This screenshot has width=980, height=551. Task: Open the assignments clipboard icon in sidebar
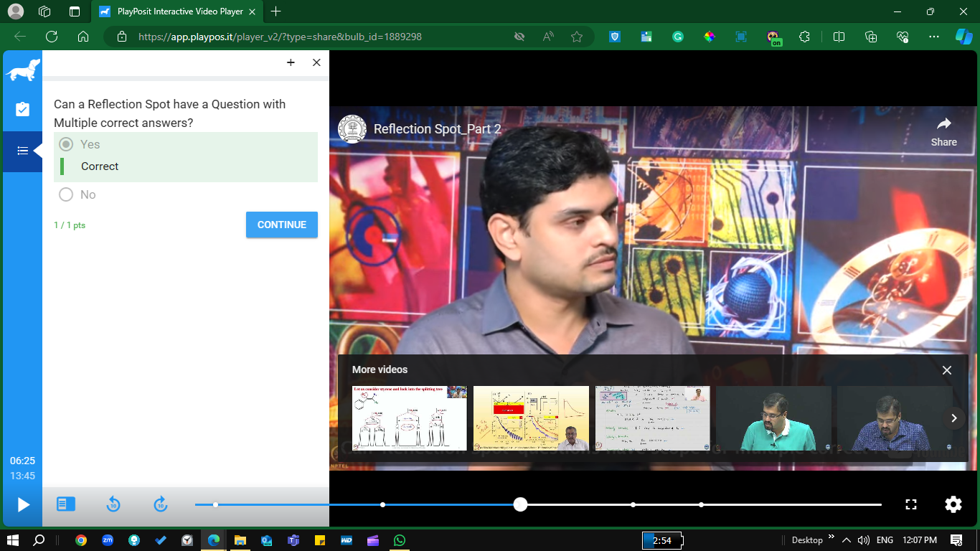click(x=22, y=110)
